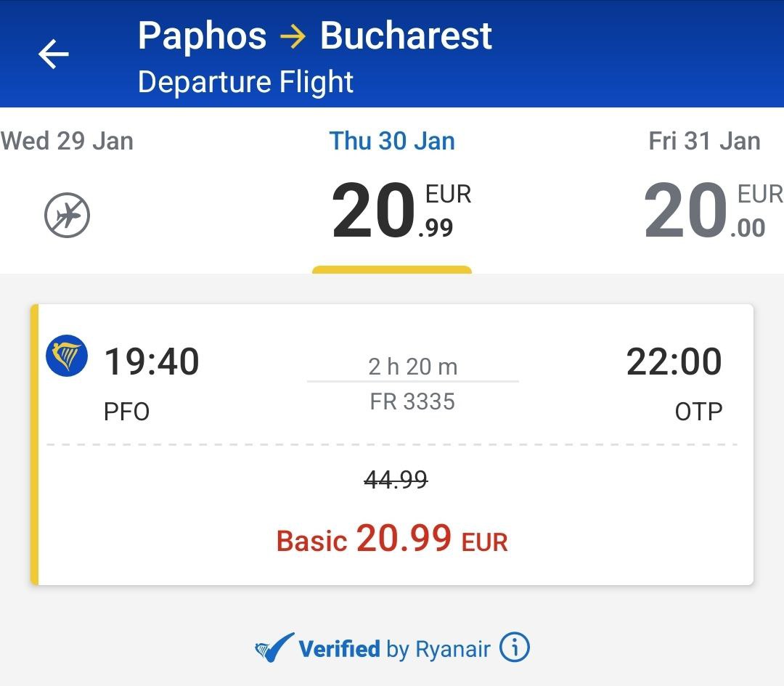Choose the 20.99 EUR price for Thursday
Screen dimensions: 784x686
tap(401, 211)
